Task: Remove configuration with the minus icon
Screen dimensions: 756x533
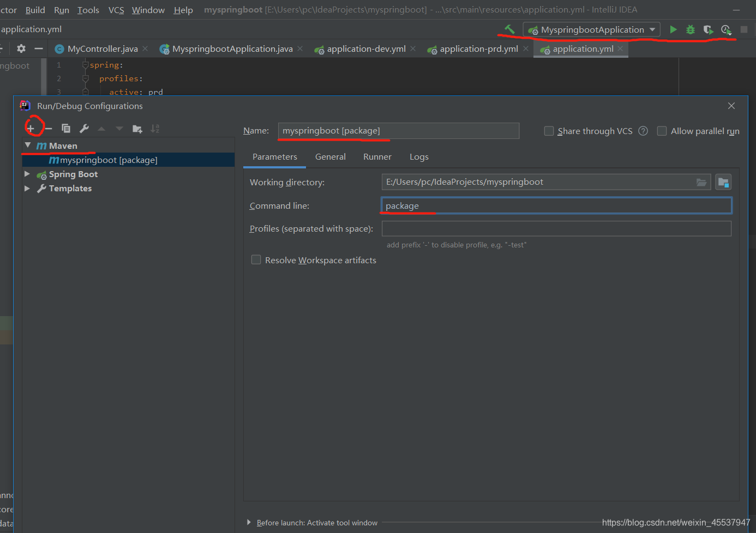Action: pos(49,129)
